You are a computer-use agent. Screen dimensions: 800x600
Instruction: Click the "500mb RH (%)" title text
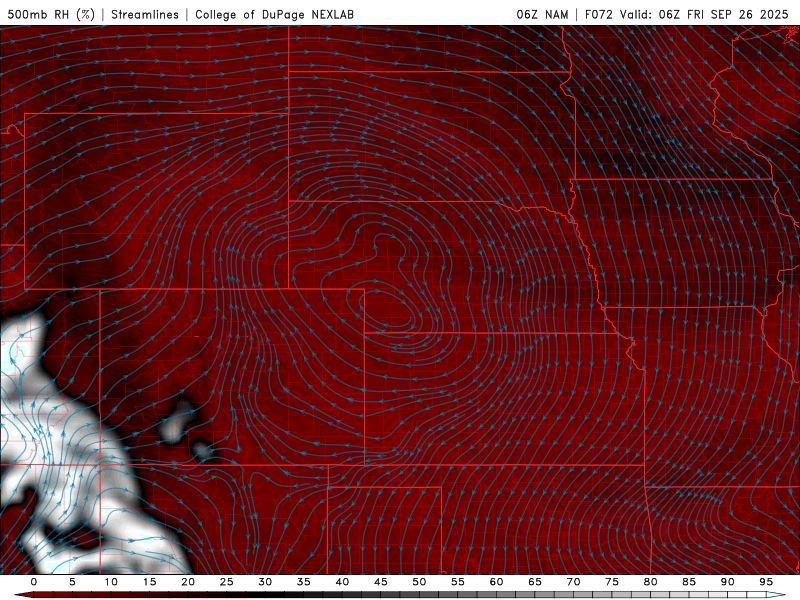(x=52, y=14)
